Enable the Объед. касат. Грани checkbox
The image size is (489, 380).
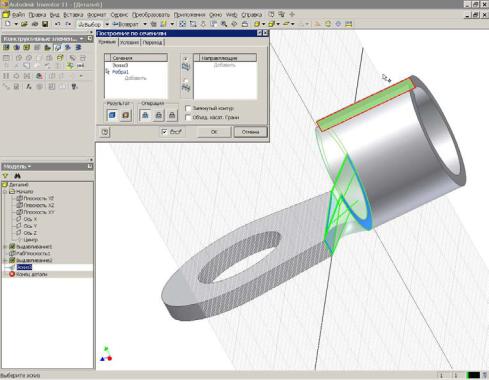pos(188,117)
